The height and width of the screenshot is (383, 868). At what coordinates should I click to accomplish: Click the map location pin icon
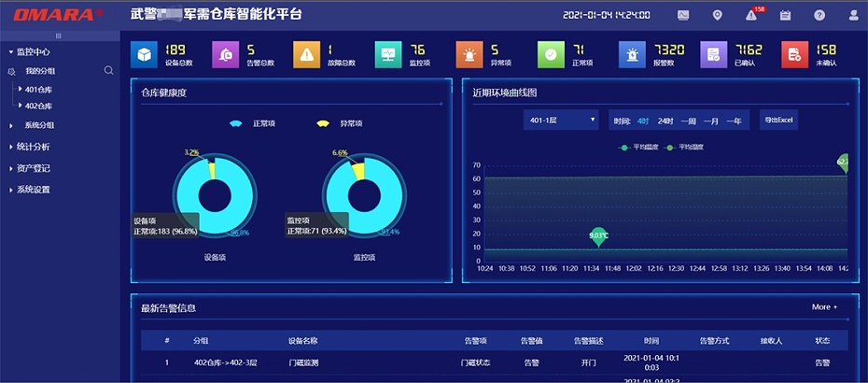tap(717, 15)
